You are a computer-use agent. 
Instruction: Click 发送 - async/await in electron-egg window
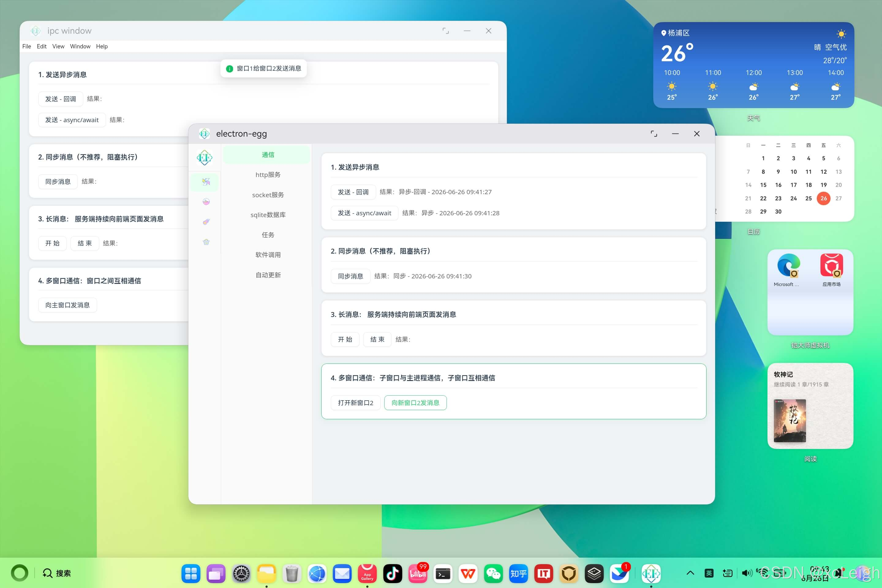point(364,213)
